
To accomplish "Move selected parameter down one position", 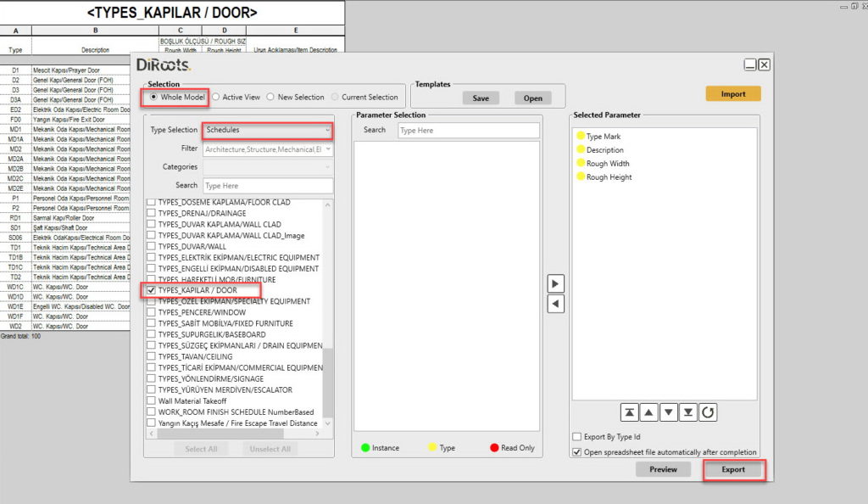I will pos(669,412).
